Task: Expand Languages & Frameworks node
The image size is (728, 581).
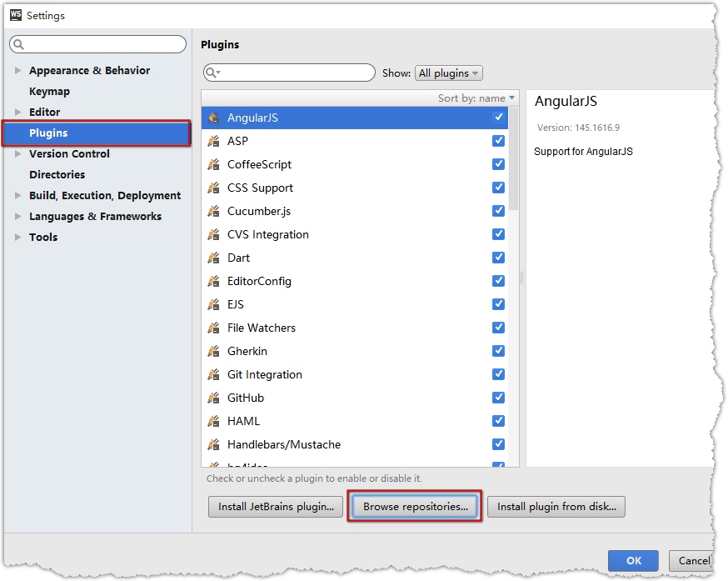Action: 17,216
